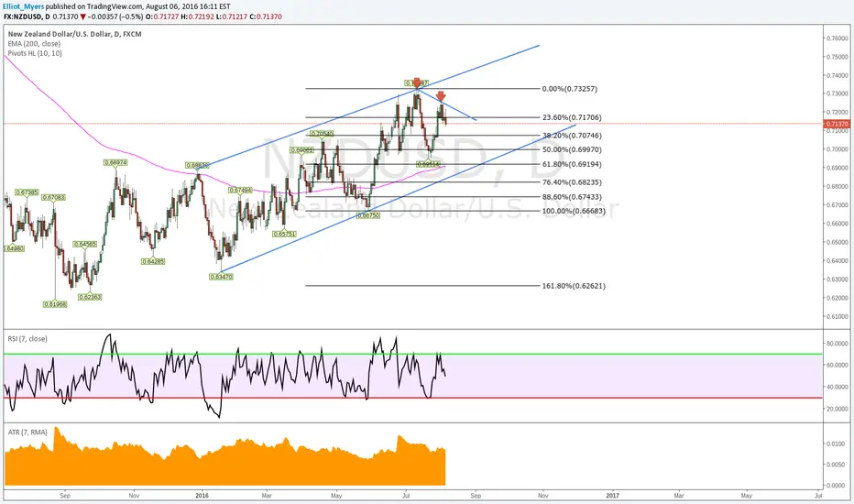854x504 pixels.
Task: Open the Elliot_Myers author link
Action: pos(24,6)
